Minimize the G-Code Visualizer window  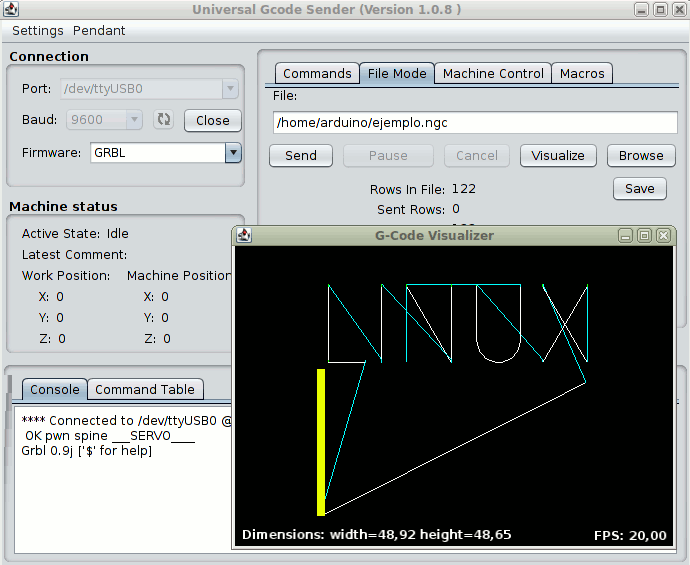[x=625, y=236]
